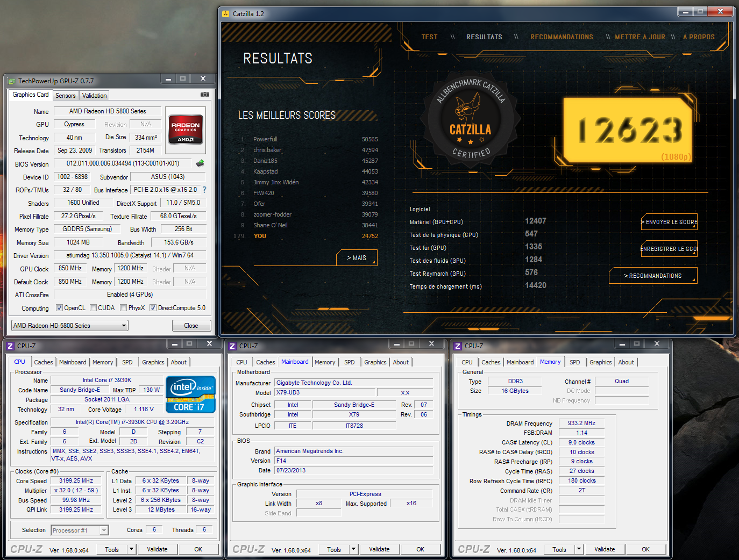Click the RECOMMANDATIONS button below scores

point(653,276)
